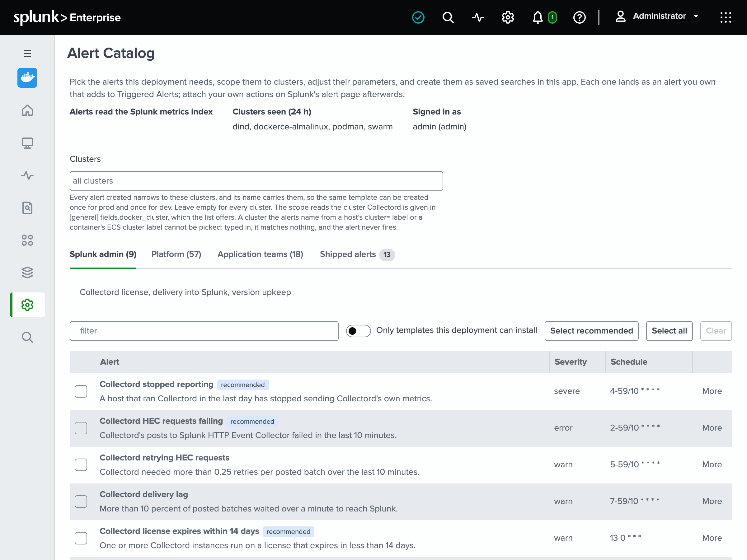Open the stacked layers sidebar icon
747x560 pixels.
coord(27,273)
